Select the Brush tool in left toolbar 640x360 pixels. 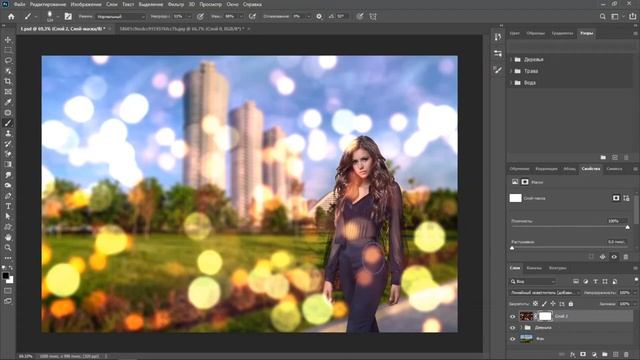[8, 123]
